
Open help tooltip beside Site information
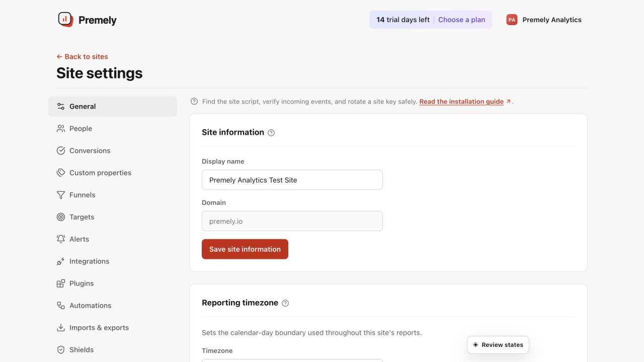[x=271, y=133]
